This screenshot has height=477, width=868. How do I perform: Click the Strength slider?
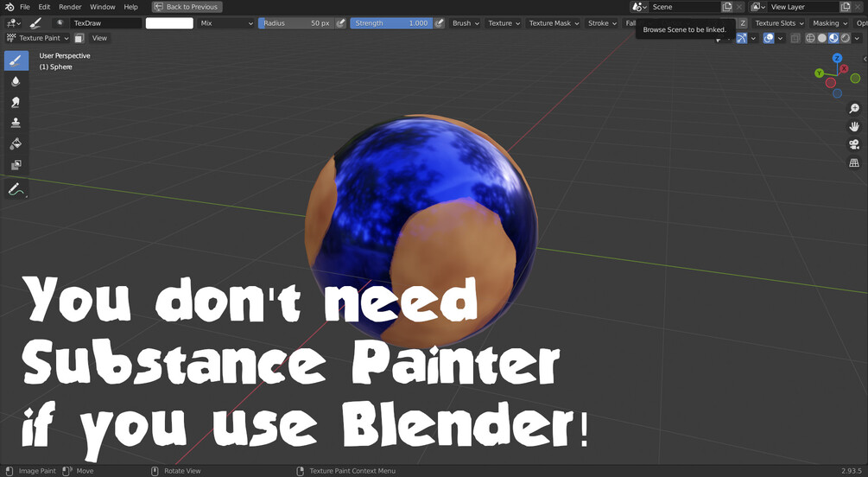click(392, 23)
